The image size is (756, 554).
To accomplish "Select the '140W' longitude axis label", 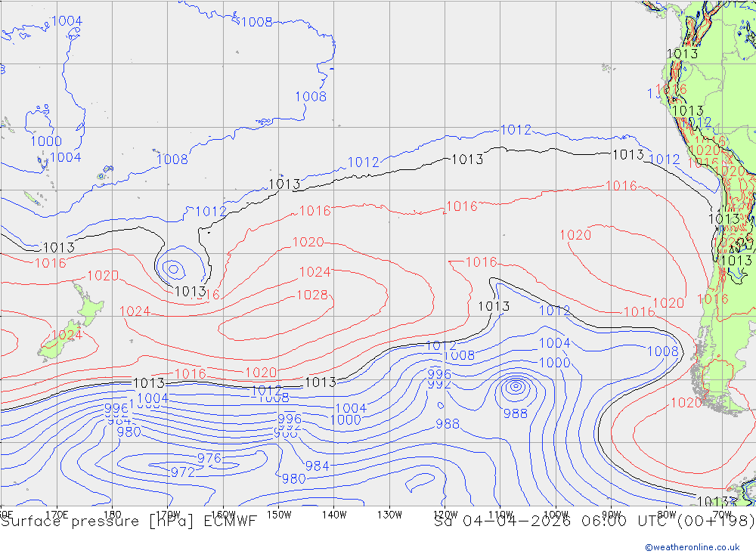I will [334, 515].
